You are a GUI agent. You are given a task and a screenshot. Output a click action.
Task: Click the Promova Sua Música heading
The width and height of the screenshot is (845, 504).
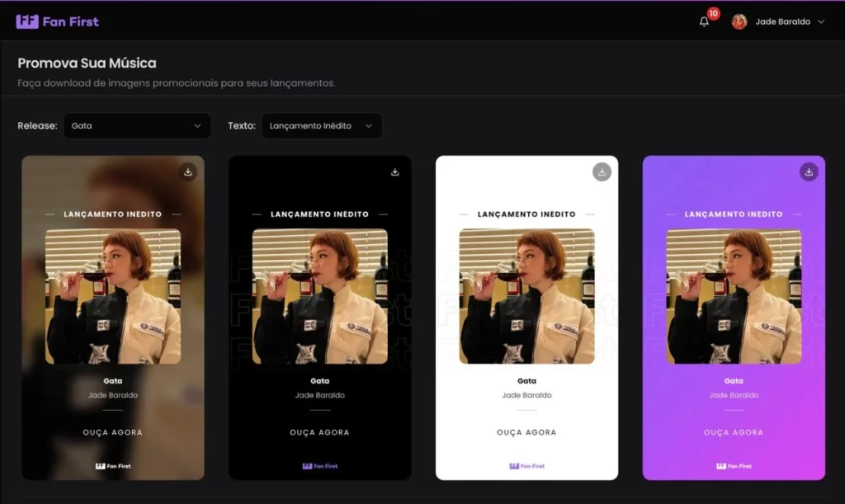(x=87, y=64)
